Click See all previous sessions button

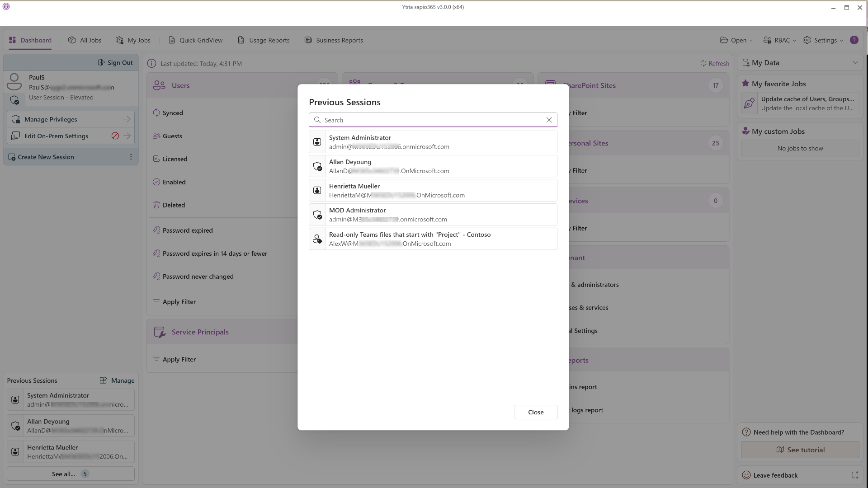[x=71, y=474]
